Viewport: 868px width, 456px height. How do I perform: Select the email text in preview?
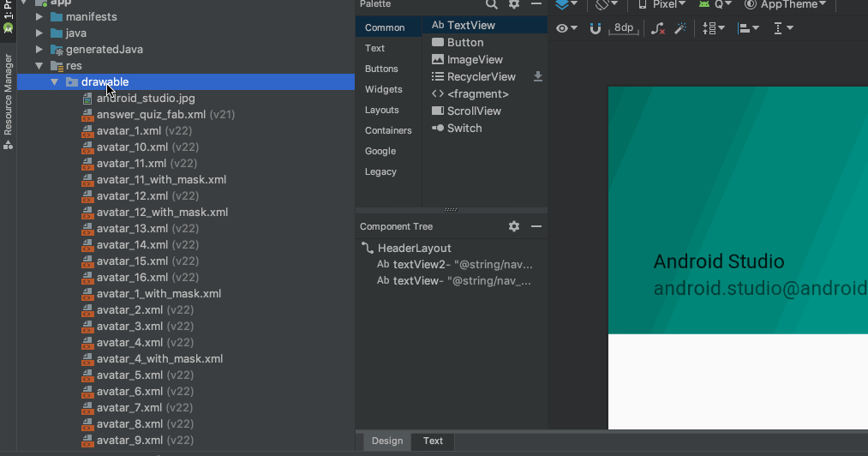761,288
